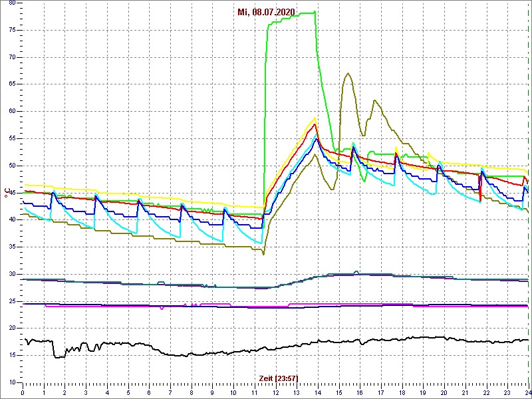Select the 80 label on the temperature axis
This screenshot has width=532, height=399.
pyautogui.click(x=12, y=3)
